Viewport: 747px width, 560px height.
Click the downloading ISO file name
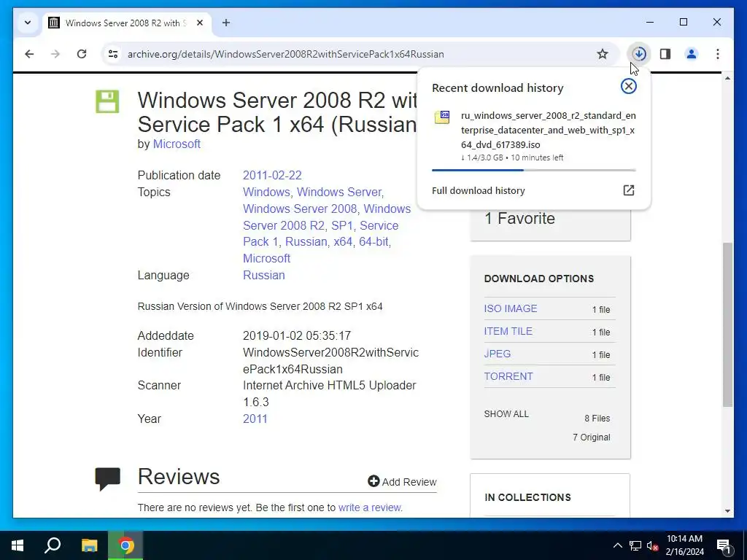(x=548, y=130)
